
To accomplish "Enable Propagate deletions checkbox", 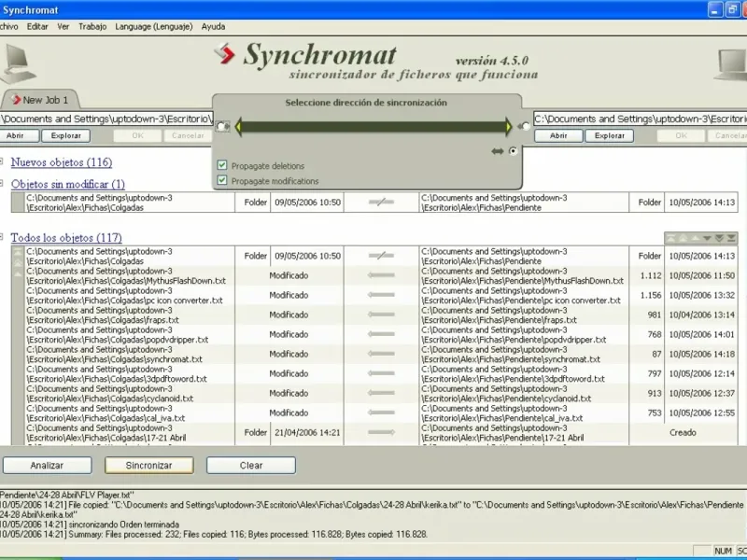I will [222, 165].
